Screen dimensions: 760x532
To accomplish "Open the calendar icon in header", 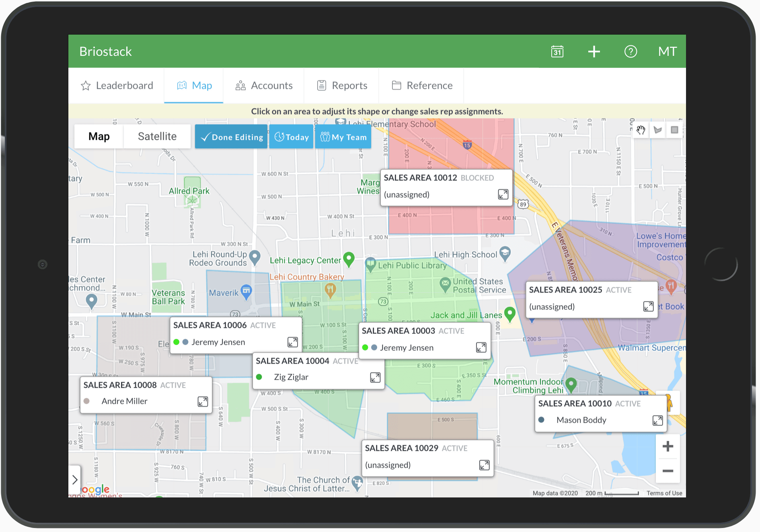I will 557,51.
